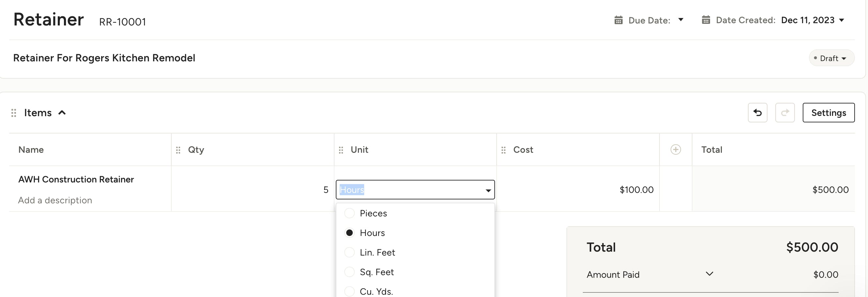Open the Draft status dropdown

tap(831, 58)
